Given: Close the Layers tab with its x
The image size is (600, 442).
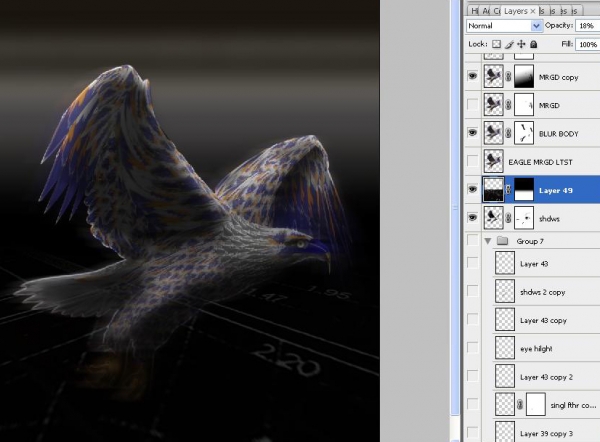Looking at the screenshot, I should click(x=533, y=11).
